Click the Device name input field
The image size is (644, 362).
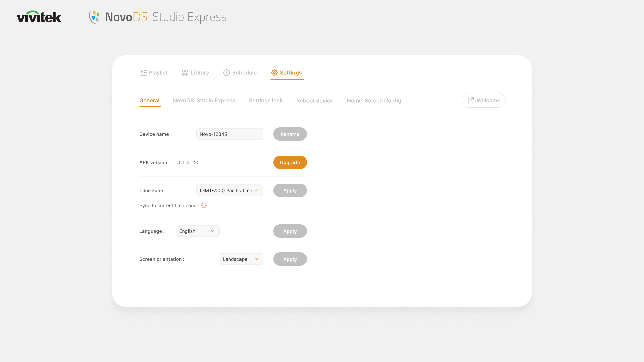point(229,134)
